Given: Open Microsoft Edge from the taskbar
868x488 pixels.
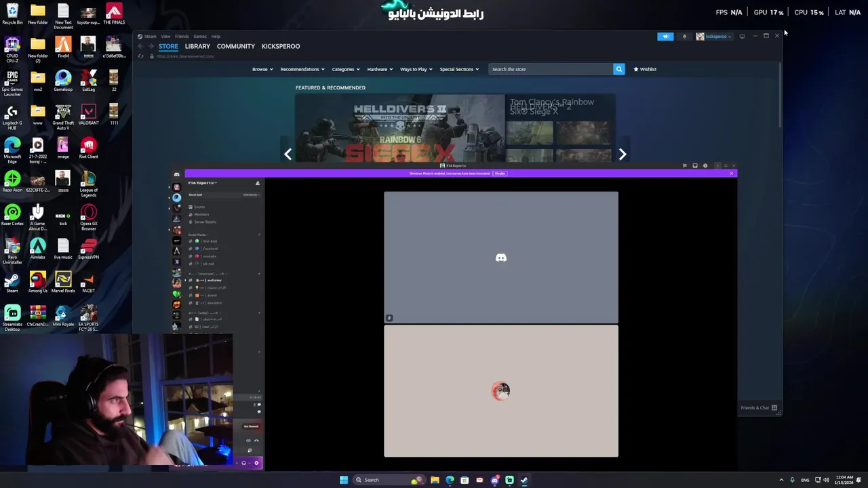Looking at the screenshot, I should point(450,480).
